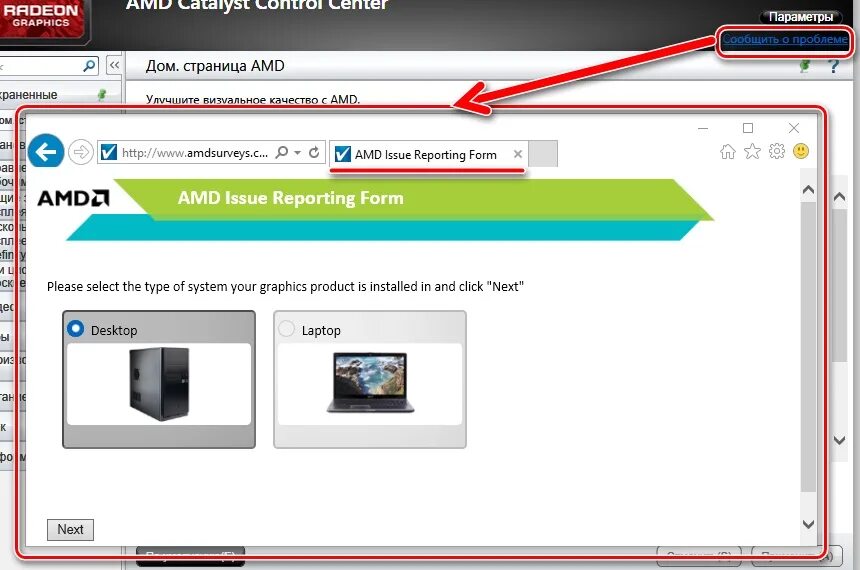Viewport: 860px width, 570px height.
Task: Refresh the amdsurveys page
Action: click(314, 152)
